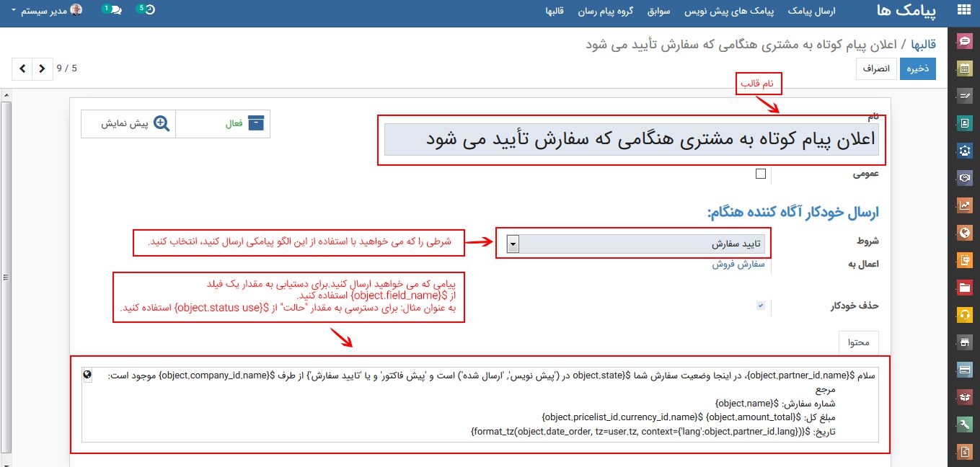980x467 pixels.
Task: Open the blue people-group app icon
Action: [964, 151]
